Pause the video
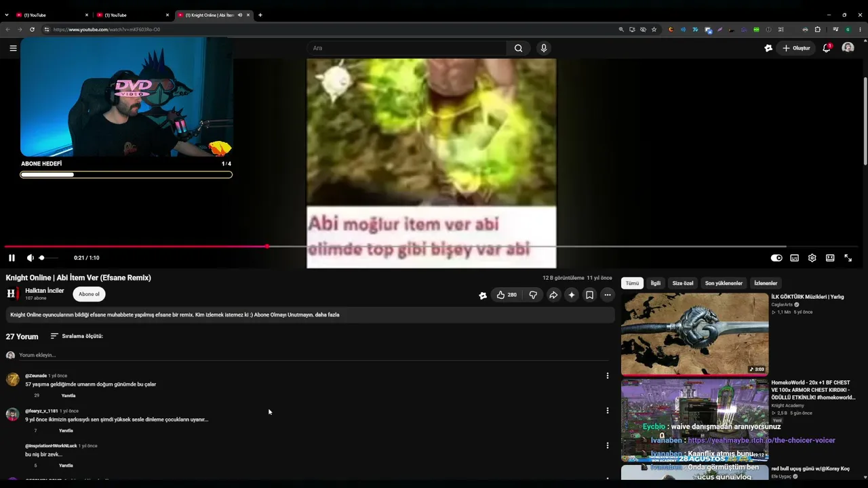 click(12, 258)
